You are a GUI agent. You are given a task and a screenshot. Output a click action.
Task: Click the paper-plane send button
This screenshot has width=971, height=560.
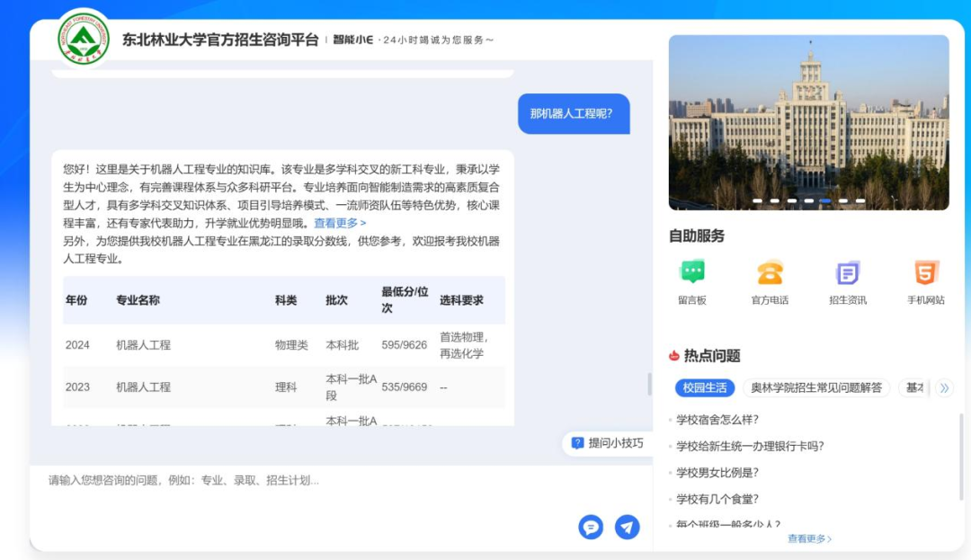627,527
